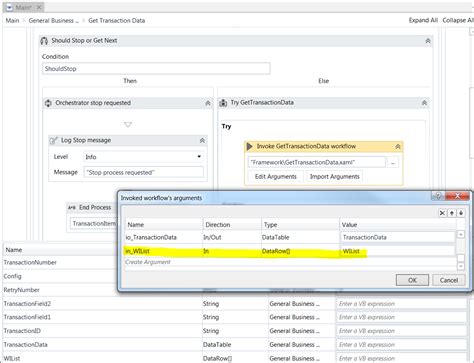Click Orchestrator stop requested sequence icon
This screenshot has width=474, height=363.
[48, 103]
